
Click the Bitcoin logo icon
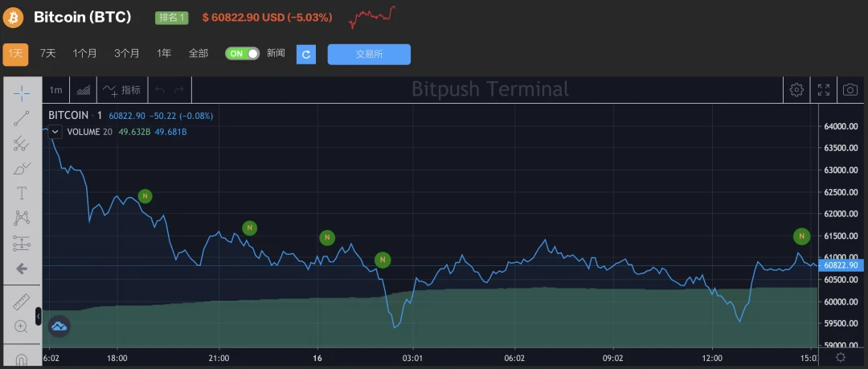coord(14,17)
